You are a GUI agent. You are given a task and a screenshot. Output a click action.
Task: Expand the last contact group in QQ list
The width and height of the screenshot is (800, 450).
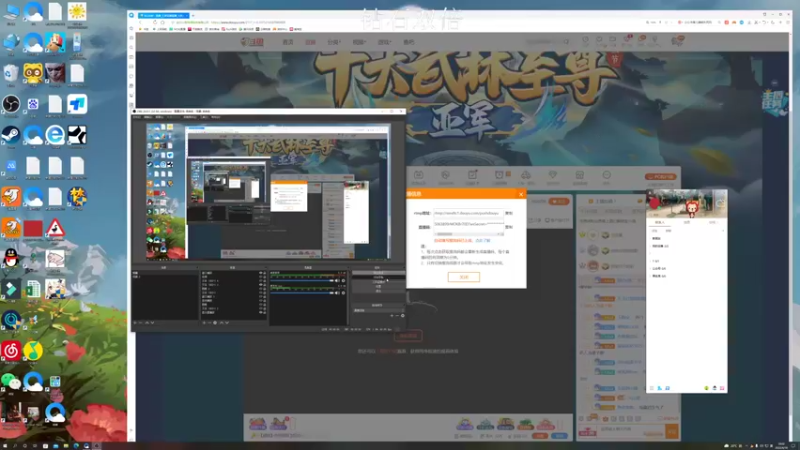[659, 276]
